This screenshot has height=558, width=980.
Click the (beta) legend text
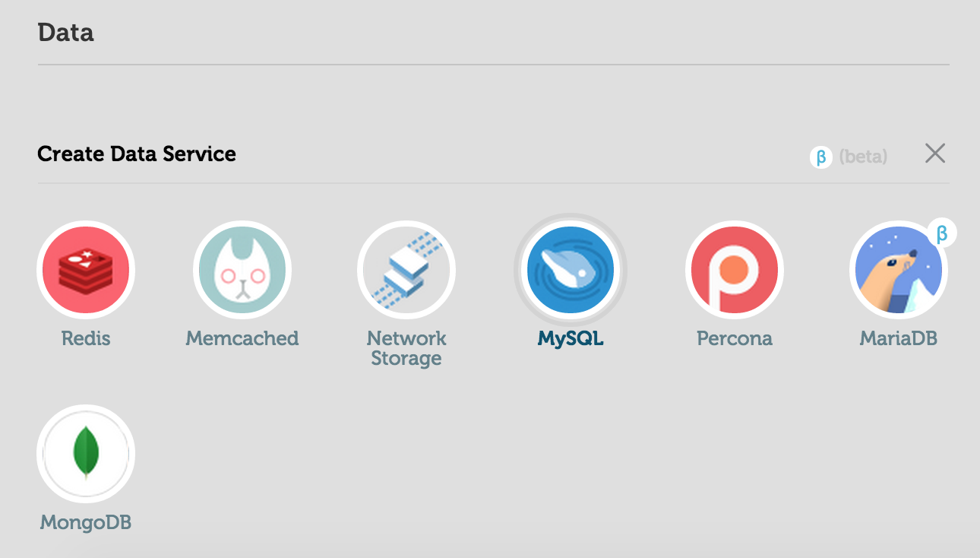tap(863, 157)
